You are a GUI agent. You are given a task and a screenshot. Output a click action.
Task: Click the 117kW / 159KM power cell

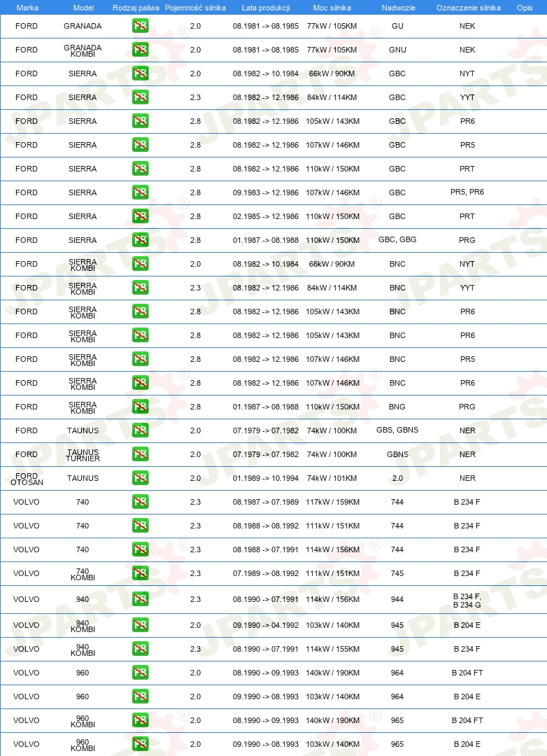pyautogui.click(x=332, y=502)
